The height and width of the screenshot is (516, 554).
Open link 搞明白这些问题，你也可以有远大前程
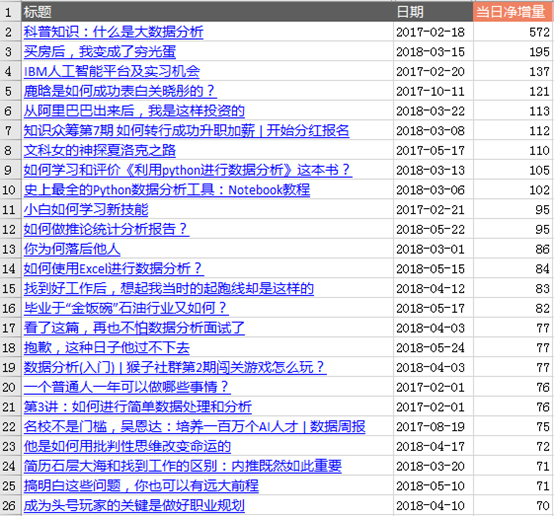tap(141, 486)
